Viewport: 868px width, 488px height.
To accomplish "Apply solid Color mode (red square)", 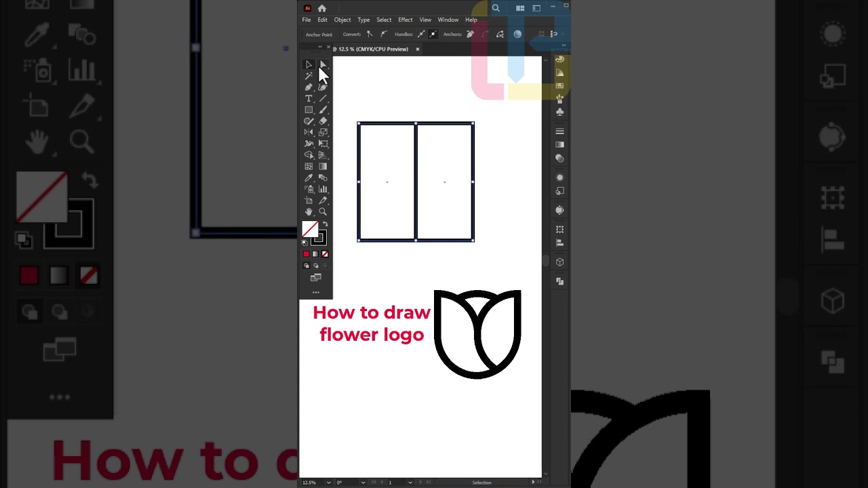I will (x=306, y=254).
